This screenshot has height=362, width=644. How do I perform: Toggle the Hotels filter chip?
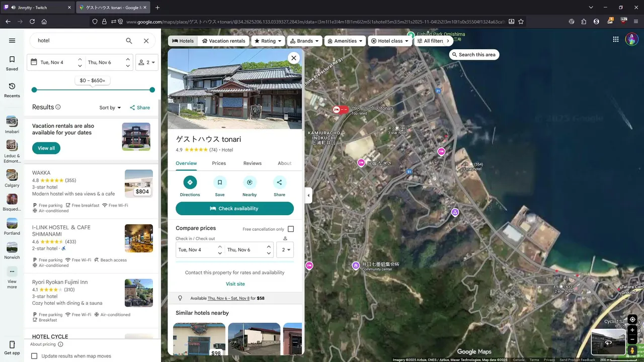click(183, 41)
